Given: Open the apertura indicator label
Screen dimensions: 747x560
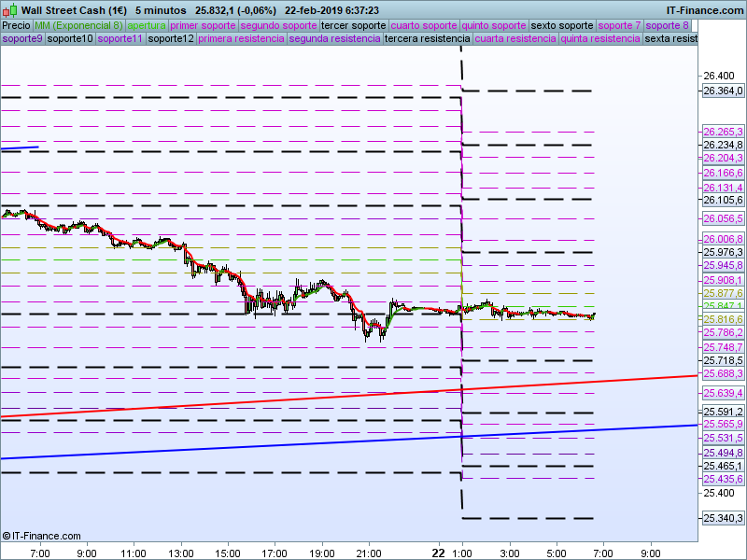Looking at the screenshot, I should [x=147, y=26].
